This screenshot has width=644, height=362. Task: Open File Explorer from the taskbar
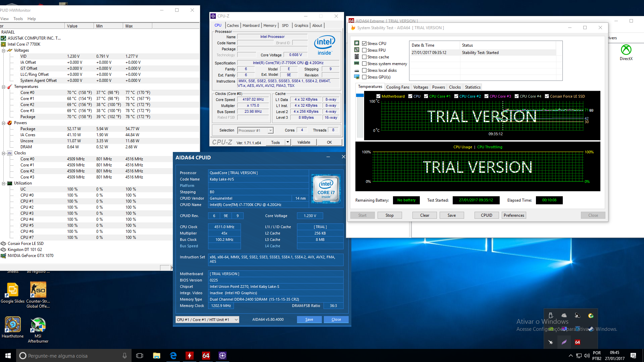click(156, 356)
